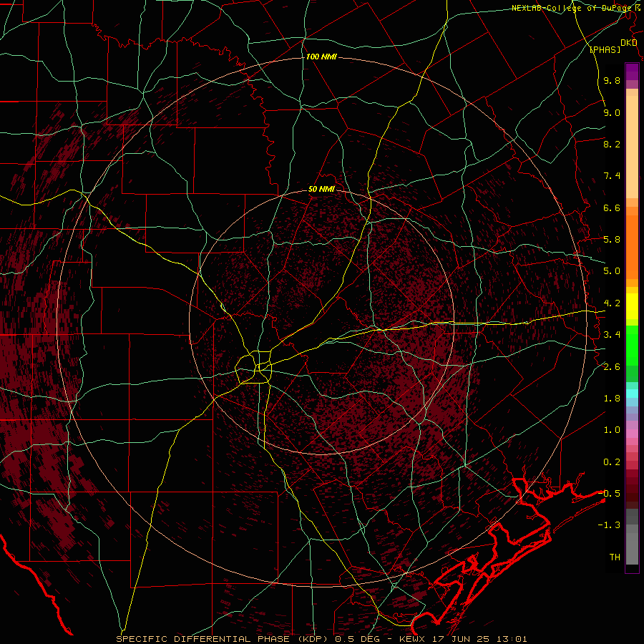Click the 5.8 scale value
Image resolution: width=644 pixels, height=644 pixels.
coord(612,240)
